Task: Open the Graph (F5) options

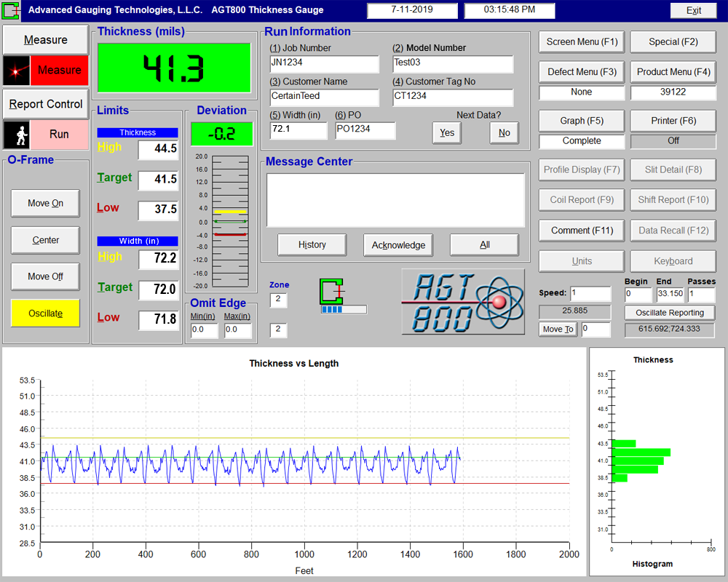Action: [582, 121]
